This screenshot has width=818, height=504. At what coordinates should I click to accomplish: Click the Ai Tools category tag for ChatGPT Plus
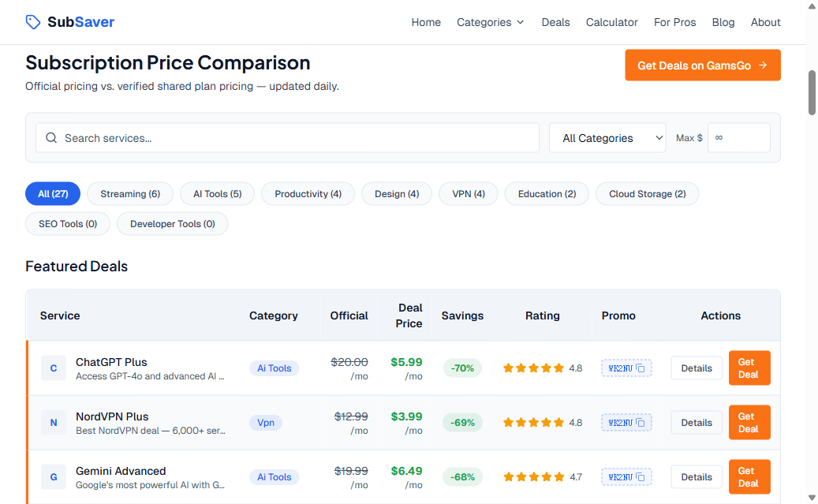click(x=274, y=368)
